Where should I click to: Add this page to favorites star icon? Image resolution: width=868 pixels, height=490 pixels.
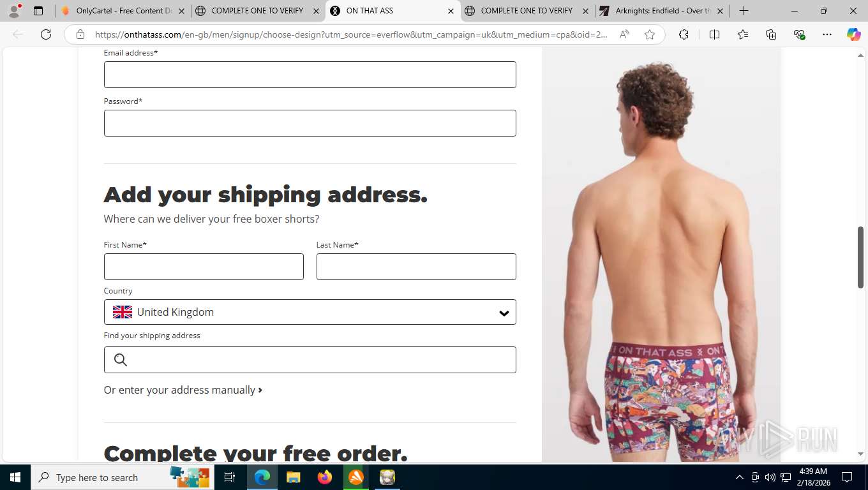[650, 34]
